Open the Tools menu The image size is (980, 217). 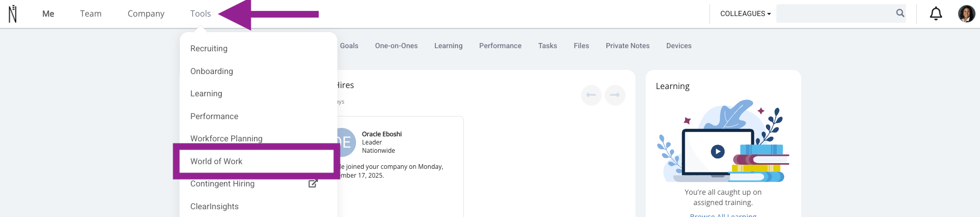coord(200,13)
